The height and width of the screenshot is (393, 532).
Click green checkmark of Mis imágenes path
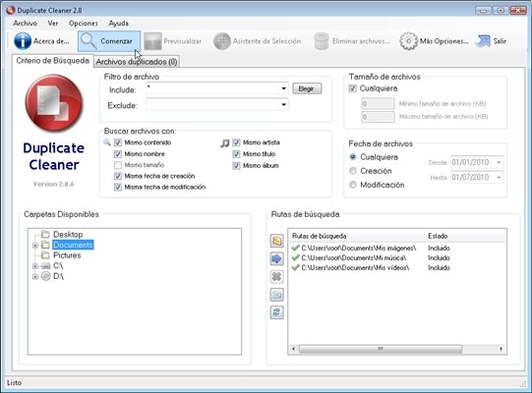pos(295,249)
